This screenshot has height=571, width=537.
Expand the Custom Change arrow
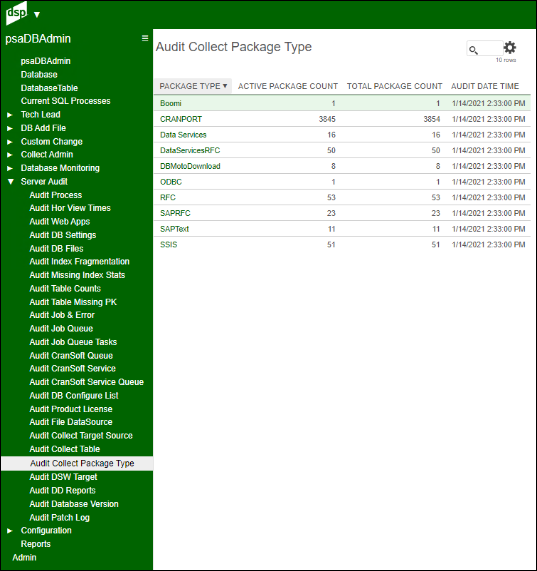[x=10, y=142]
